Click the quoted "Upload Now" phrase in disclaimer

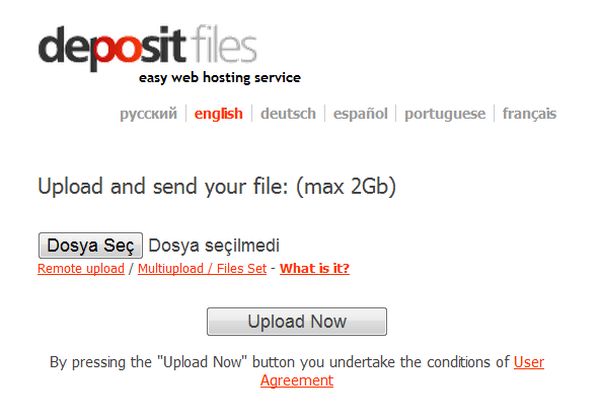click(x=196, y=362)
